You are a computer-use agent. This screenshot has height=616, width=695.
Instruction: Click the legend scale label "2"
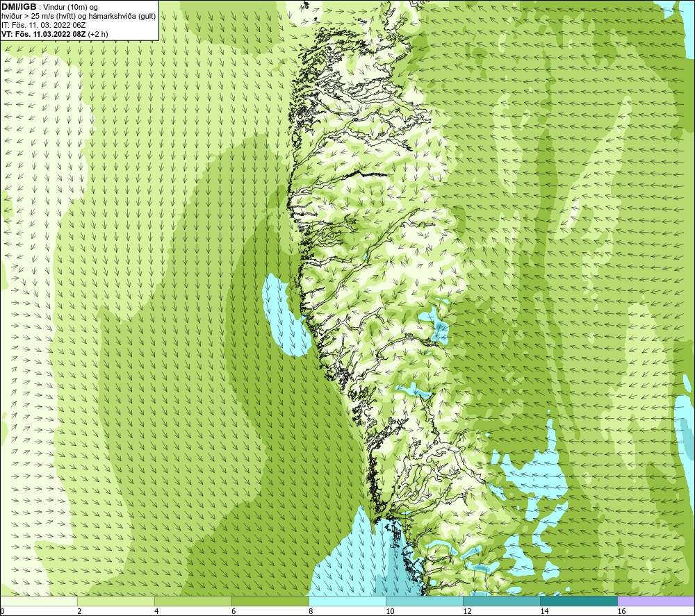click(x=79, y=611)
